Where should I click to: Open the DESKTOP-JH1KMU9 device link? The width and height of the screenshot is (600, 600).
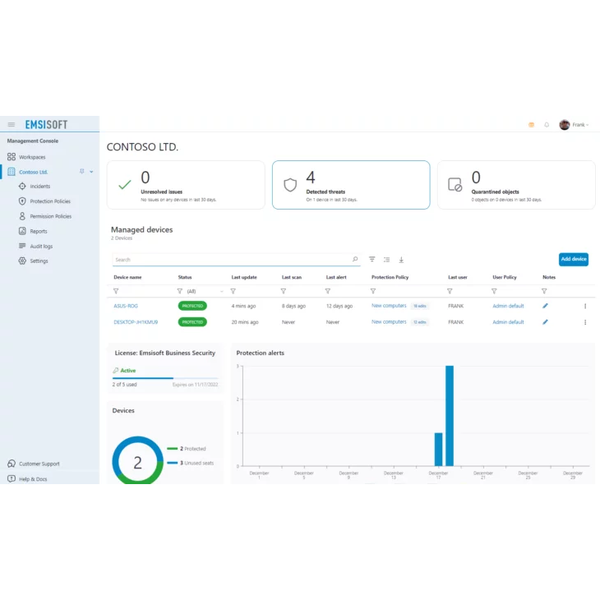[135, 322]
